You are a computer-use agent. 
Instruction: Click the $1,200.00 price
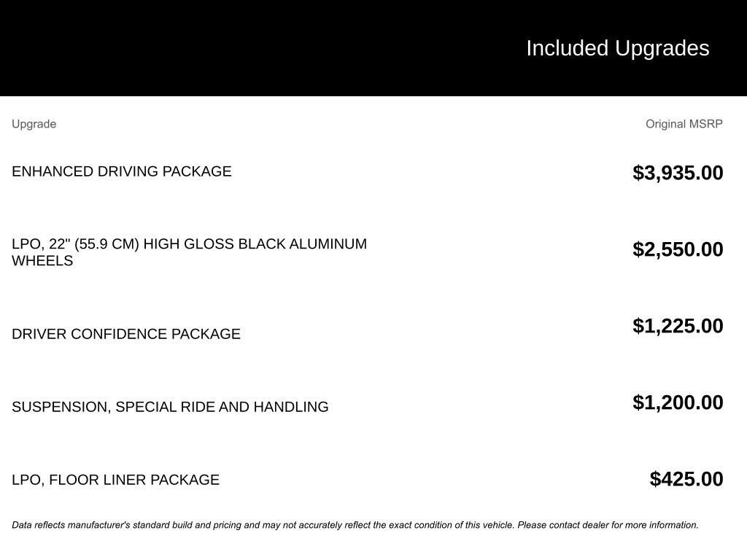tap(678, 402)
